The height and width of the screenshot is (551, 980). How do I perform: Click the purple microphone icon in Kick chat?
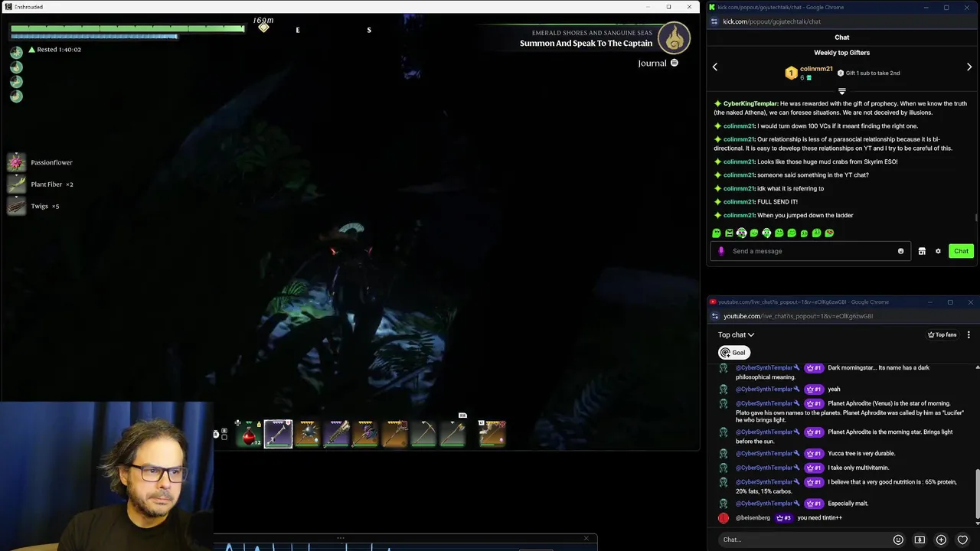pos(721,251)
